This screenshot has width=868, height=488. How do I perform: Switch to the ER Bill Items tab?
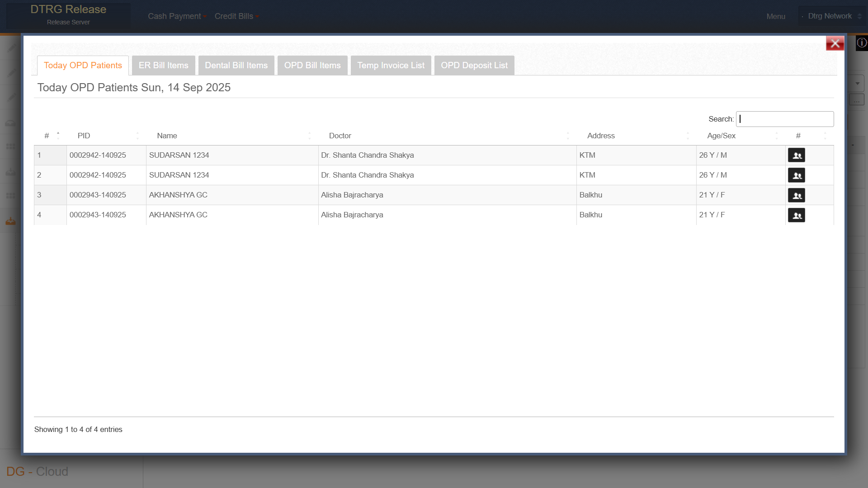tap(163, 65)
